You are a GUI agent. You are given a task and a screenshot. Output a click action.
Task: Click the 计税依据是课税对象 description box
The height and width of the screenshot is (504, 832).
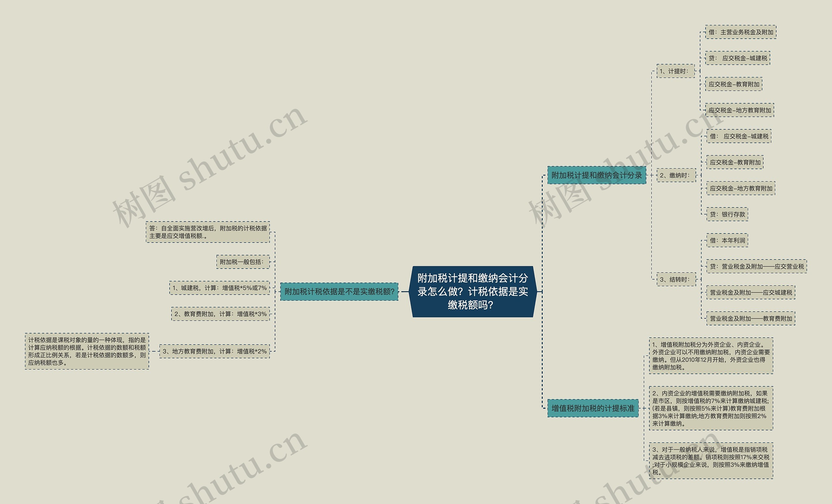coord(87,351)
